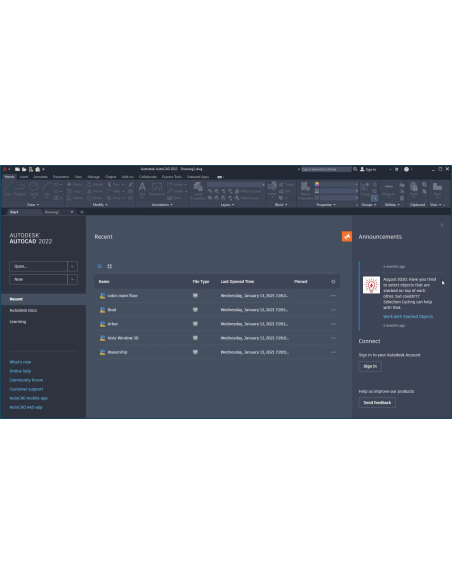Open Layer Properties
452x584 pixels.
198,191
